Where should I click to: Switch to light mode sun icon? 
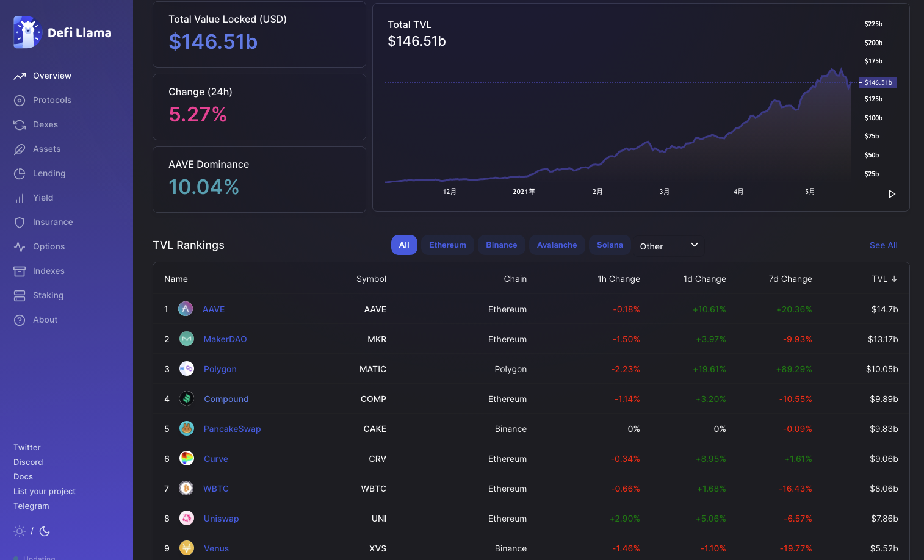point(20,531)
